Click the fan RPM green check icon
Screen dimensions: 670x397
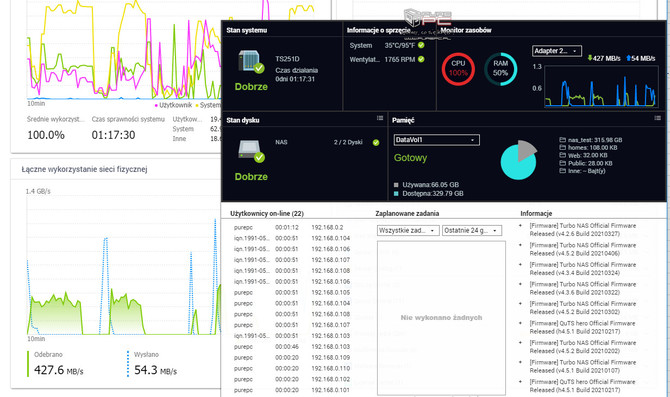[421, 59]
